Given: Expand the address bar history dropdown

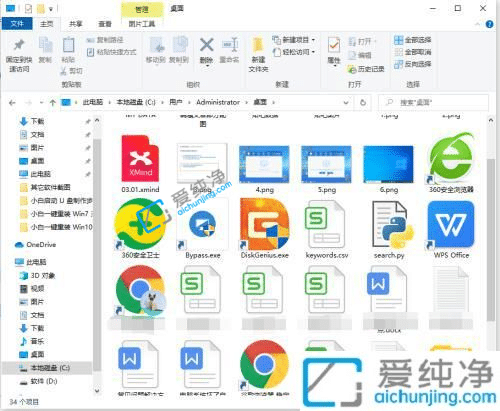Looking at the screenshot, I should point(346,102).
